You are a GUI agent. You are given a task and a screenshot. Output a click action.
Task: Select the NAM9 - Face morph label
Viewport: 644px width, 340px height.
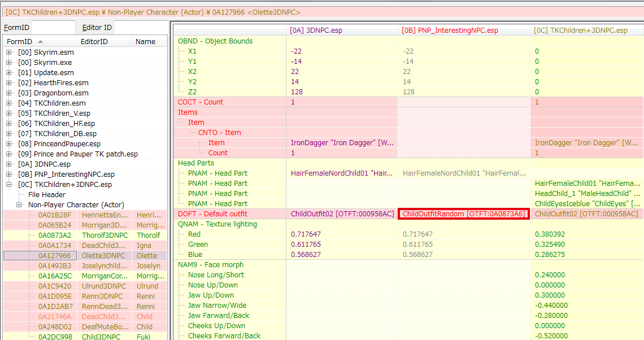(210, 265)
